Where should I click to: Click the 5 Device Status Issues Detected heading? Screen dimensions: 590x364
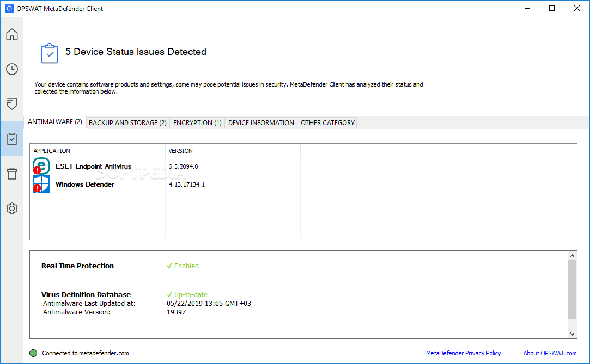click(136, 52)
